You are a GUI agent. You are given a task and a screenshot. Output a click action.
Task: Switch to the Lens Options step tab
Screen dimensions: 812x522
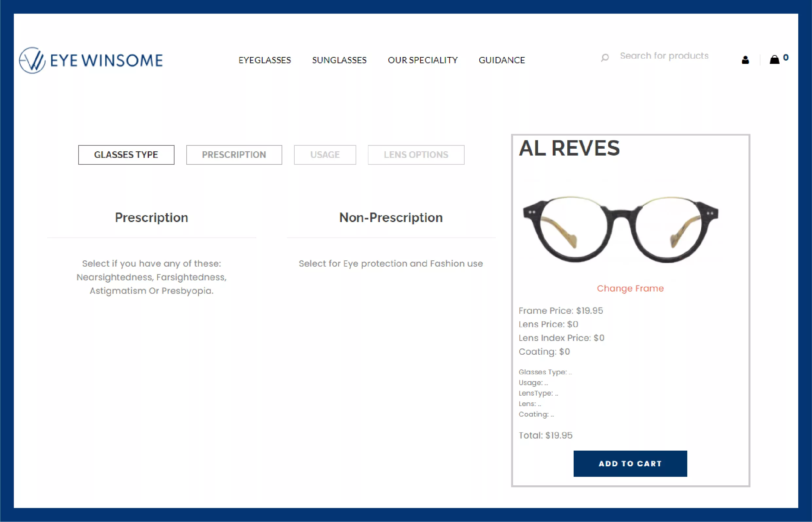point(416,155)
